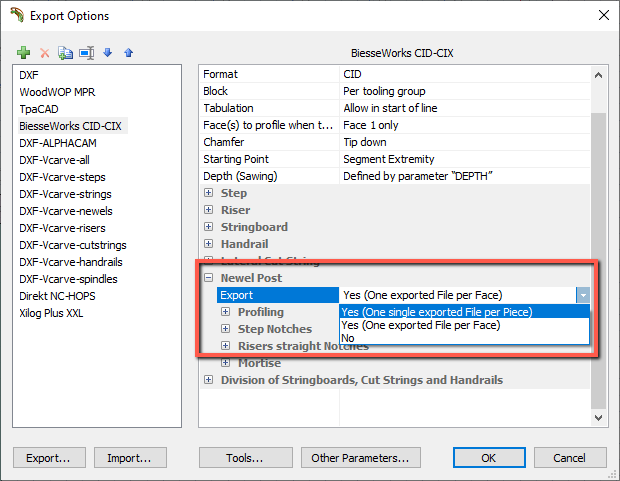Select DXF-Vcarve-newels in the list
Screen dimensions: 620x481
(66, 211)
